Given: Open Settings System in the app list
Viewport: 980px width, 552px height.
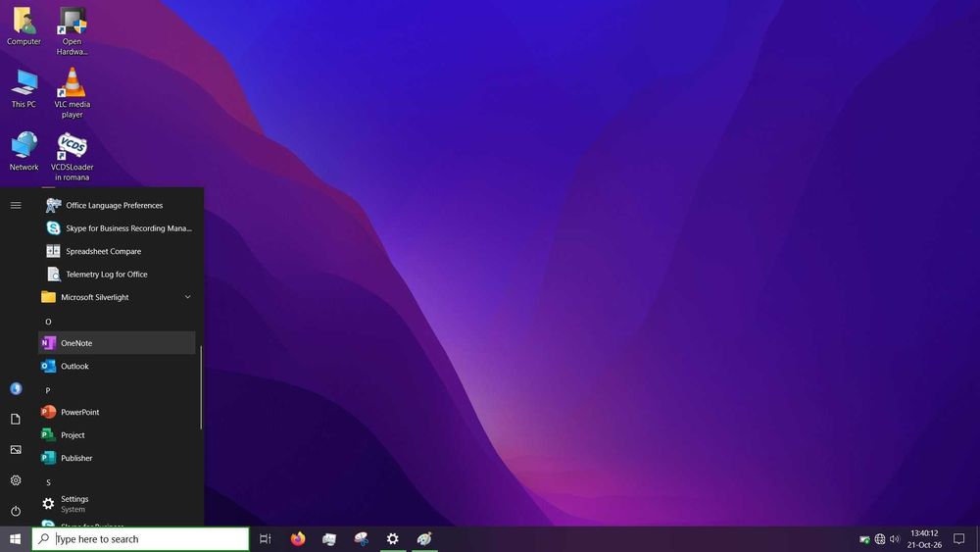Looking at the screenshot, I should click(x=117, y=504).
